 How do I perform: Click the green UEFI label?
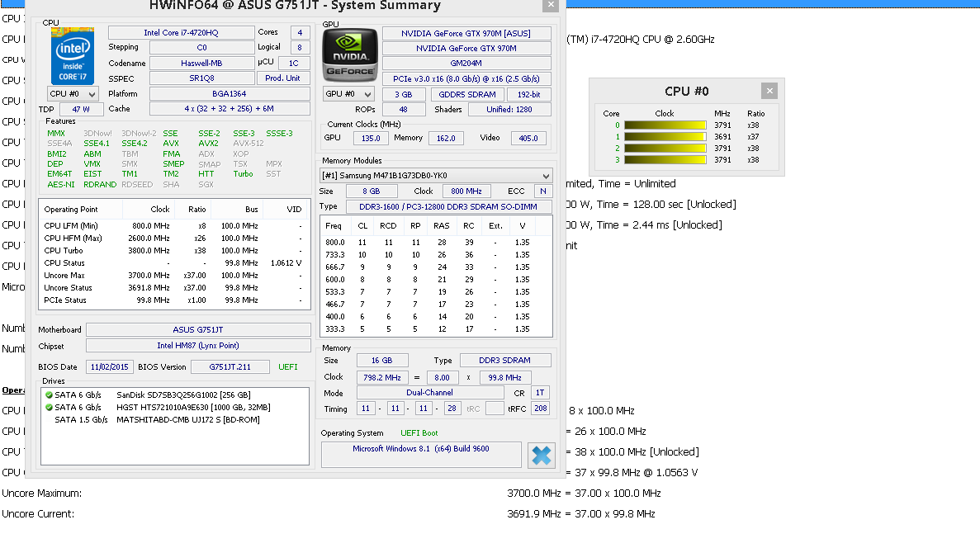(x=288, y=366)
